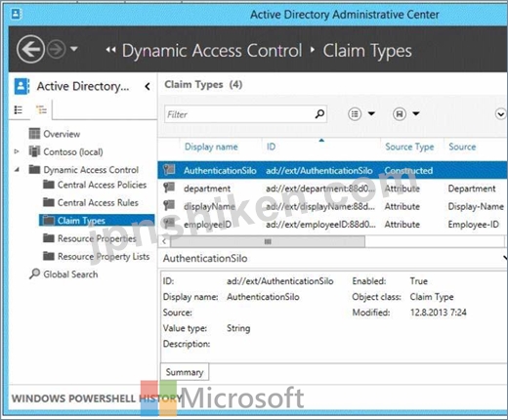508x420 pixels.
Task: Click the AuthenticationSilo row icon
Action: (x=169, y=170)
